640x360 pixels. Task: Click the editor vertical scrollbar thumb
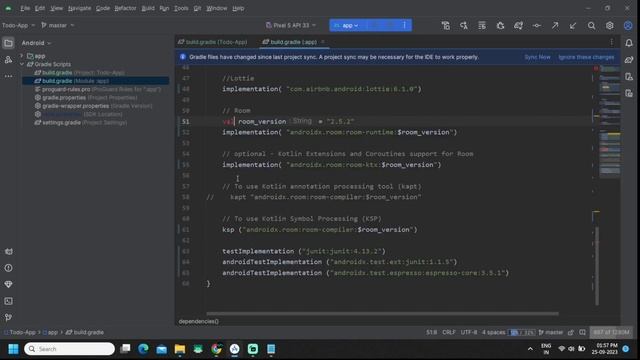coord(597,266)
